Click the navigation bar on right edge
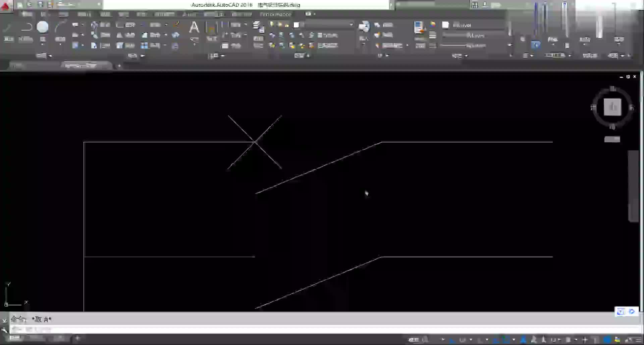This screenshot has height=345, width=644. click(x=633, y=186)
